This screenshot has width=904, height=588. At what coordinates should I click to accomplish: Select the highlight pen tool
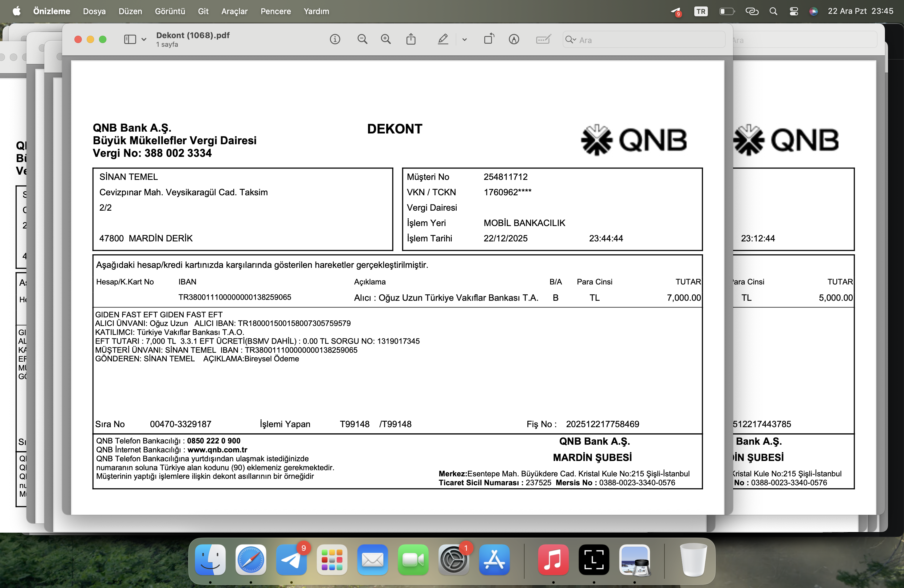point(443,39)
